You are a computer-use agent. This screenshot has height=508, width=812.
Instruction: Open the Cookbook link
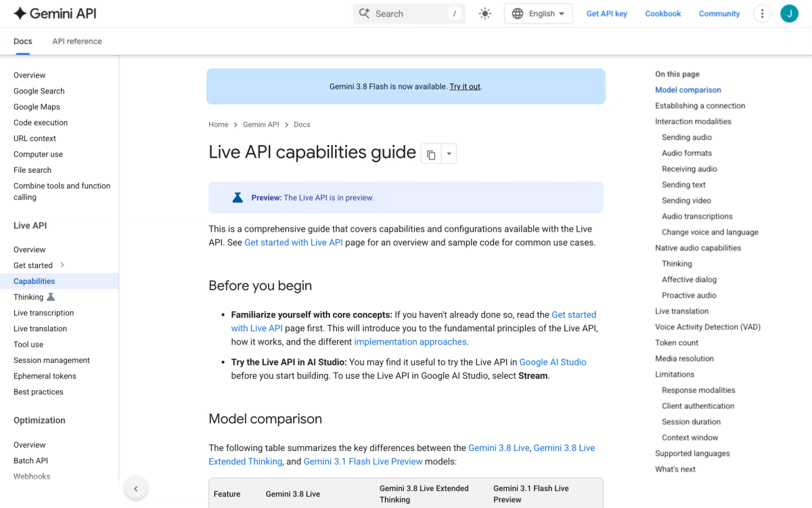663,14
